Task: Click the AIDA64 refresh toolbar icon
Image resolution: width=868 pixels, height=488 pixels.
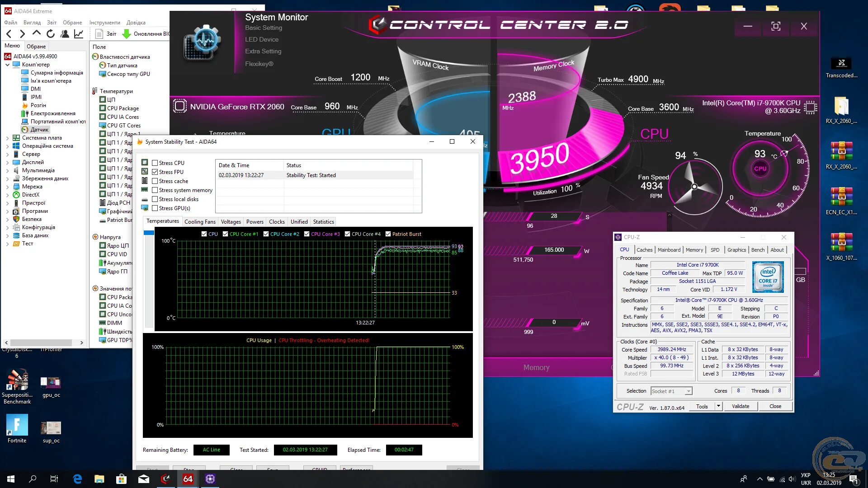Action: pos(51,33)
